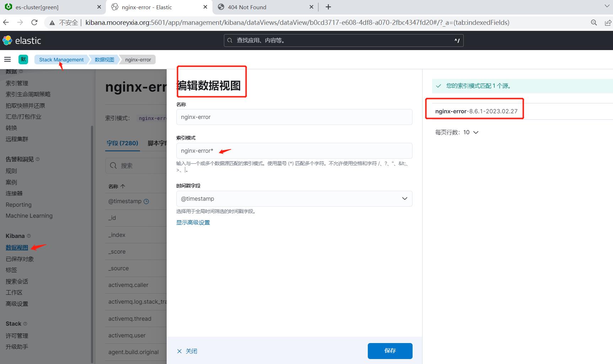
Task: Open 升级助手 in sidebar
Action: (x=17, y=347)
